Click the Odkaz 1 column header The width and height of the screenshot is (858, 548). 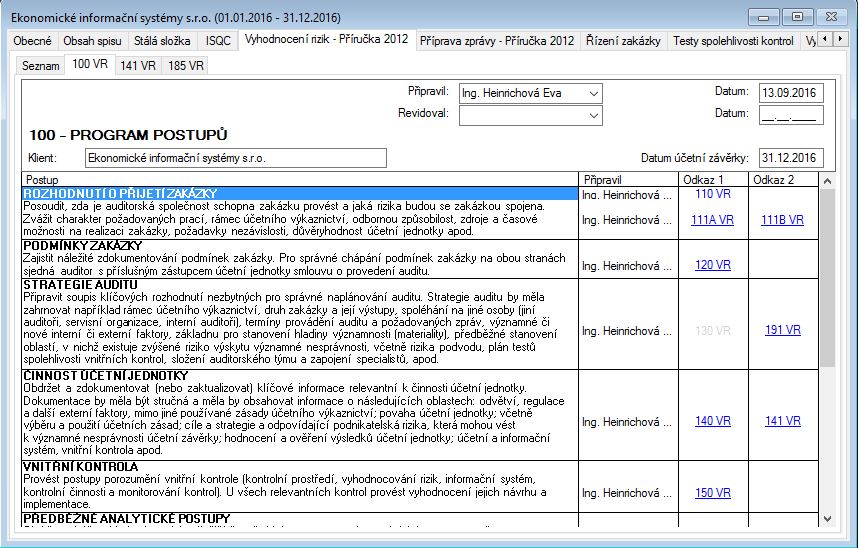713,180
